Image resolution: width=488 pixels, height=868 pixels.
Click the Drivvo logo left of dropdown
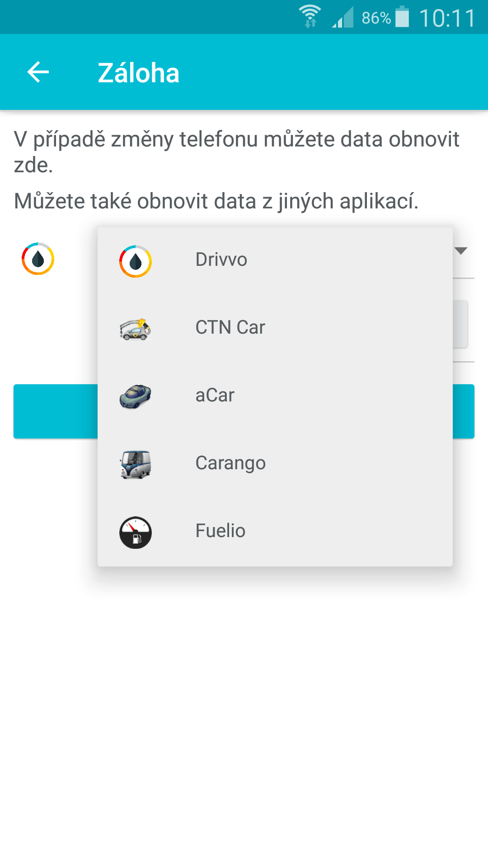[x=38, y=259]
